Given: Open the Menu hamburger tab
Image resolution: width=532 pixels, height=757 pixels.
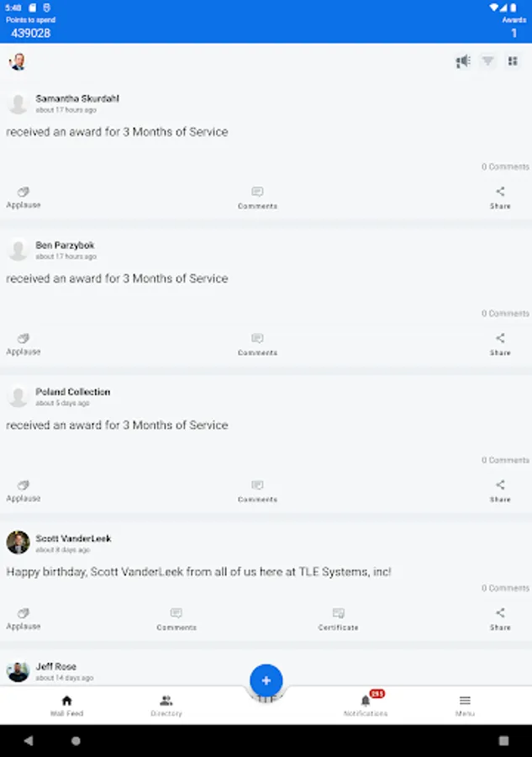Looking at the screenshot, I should click(465, 706).
